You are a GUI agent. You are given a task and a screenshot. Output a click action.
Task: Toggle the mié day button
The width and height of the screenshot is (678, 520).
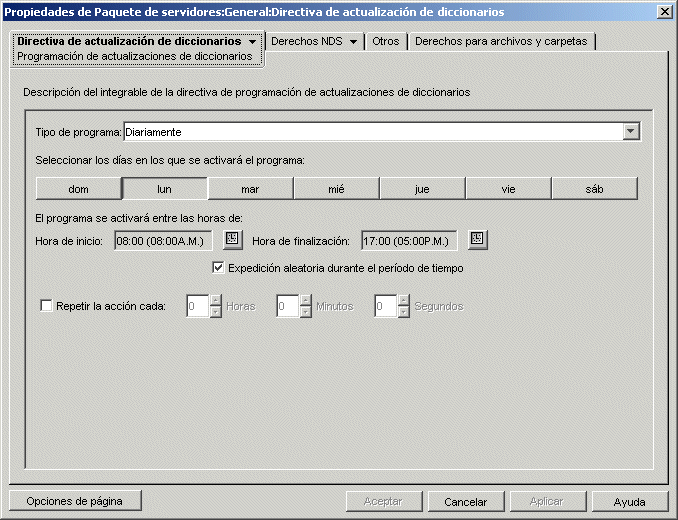point(336,189)
